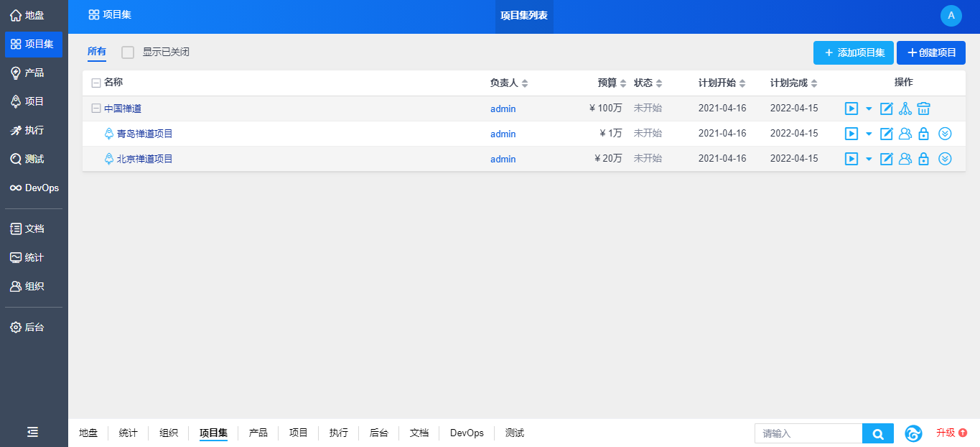Open team members icon for 北京禅道项目

(905, 159)
